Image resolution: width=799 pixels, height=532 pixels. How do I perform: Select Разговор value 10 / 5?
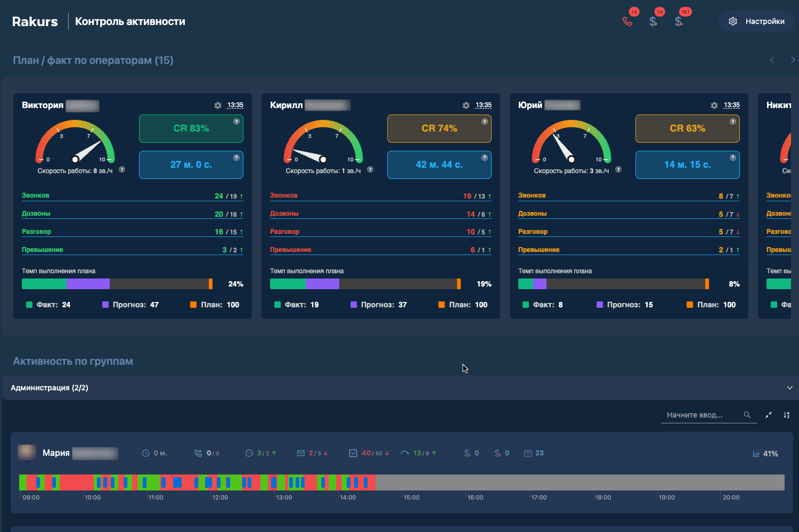pos(479,232)
